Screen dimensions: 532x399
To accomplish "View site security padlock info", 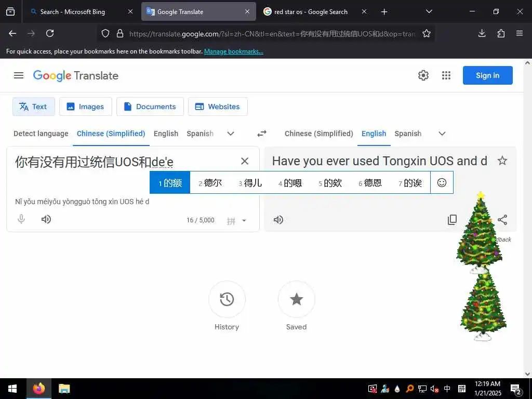I will [120, 34].
